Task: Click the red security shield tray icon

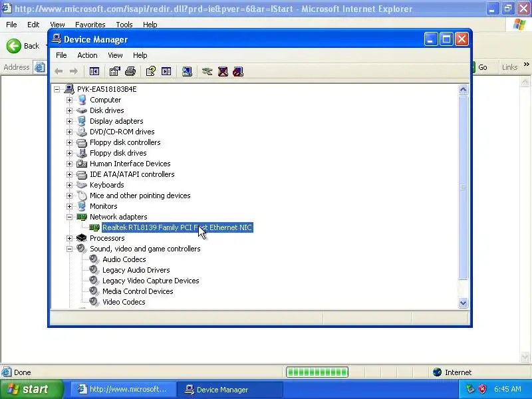Action: coord(482,389)
